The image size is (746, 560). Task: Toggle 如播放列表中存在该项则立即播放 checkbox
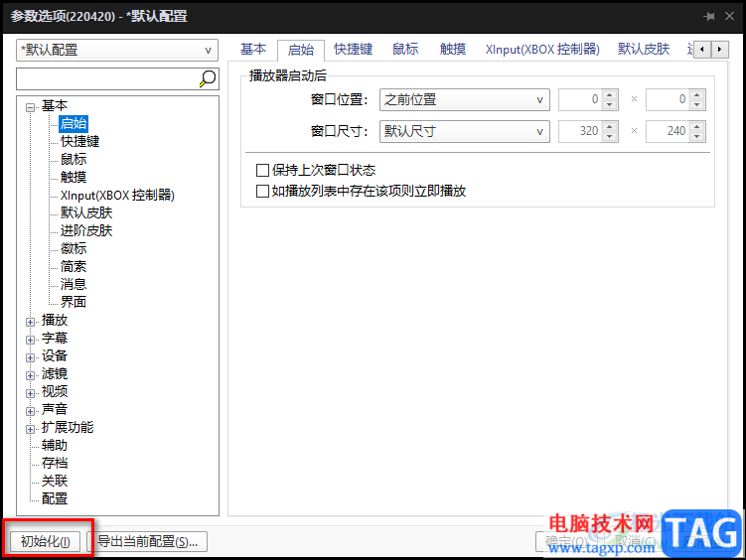point(262,191)
